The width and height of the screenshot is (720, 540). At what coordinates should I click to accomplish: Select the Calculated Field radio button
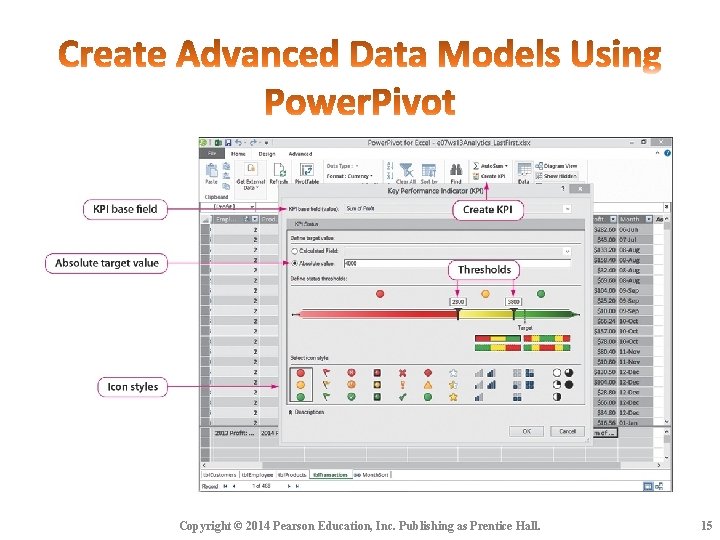(x=295, y=251)
